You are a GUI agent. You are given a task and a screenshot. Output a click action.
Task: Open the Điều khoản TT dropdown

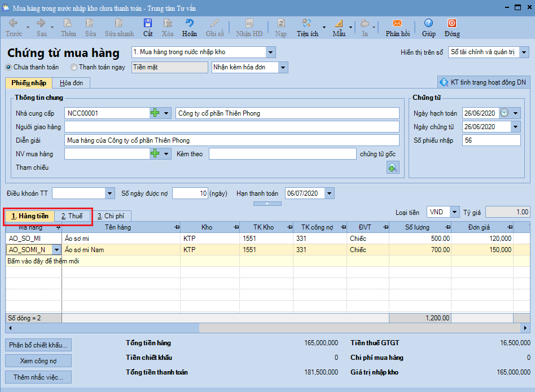[109, 193]
